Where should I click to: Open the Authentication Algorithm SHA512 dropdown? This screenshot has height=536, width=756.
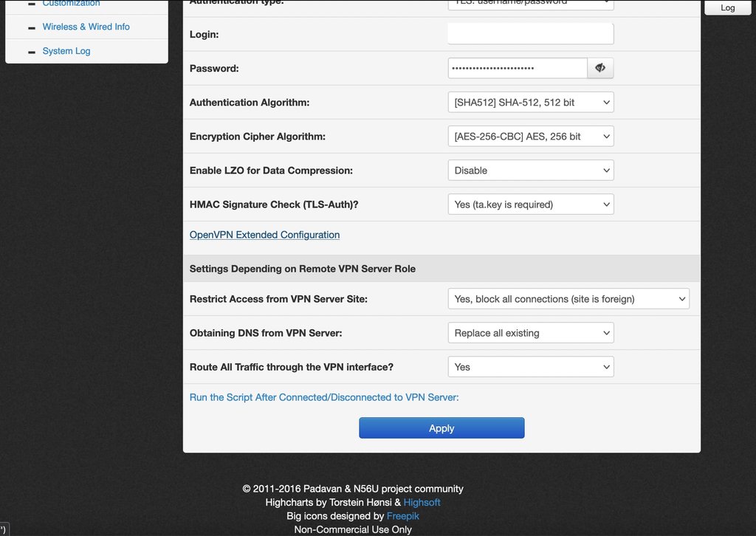coord(530,103)
